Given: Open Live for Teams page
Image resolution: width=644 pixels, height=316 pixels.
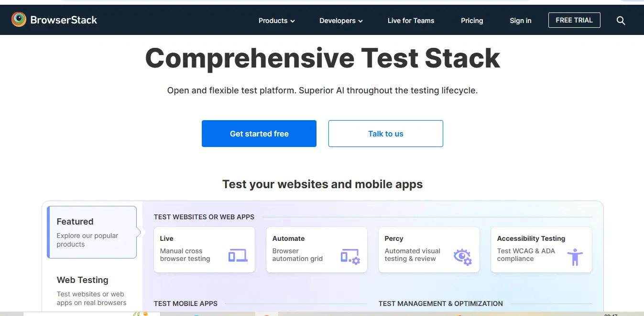Looking at the screenshot, I should (x=411, y=21).
